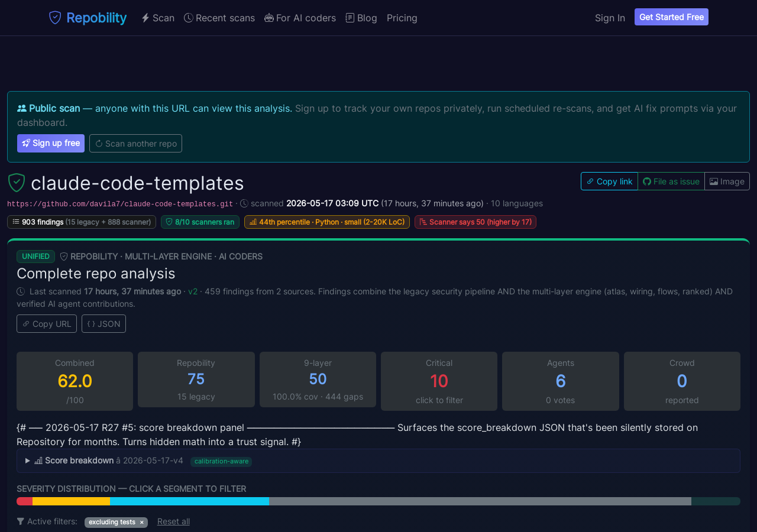Click the Combined 62.0 score card
Viewport: 757px width, 532px height.
point(75,381)
